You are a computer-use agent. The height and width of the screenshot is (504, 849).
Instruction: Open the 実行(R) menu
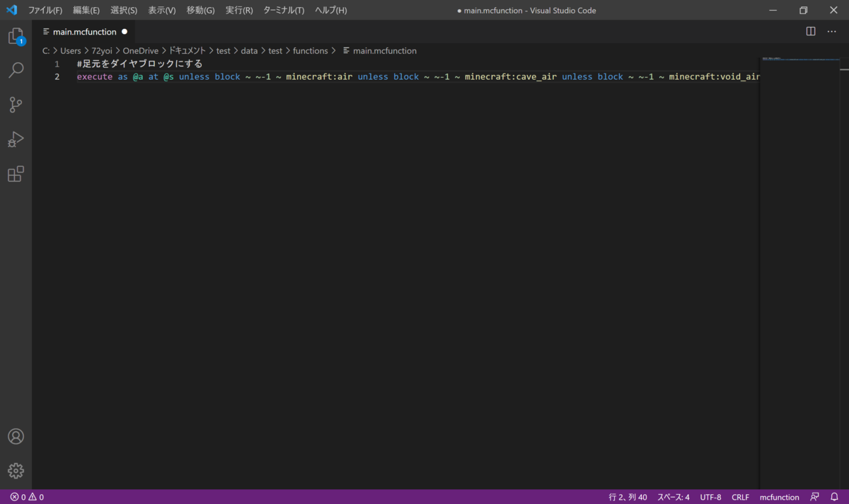(239, 11)
